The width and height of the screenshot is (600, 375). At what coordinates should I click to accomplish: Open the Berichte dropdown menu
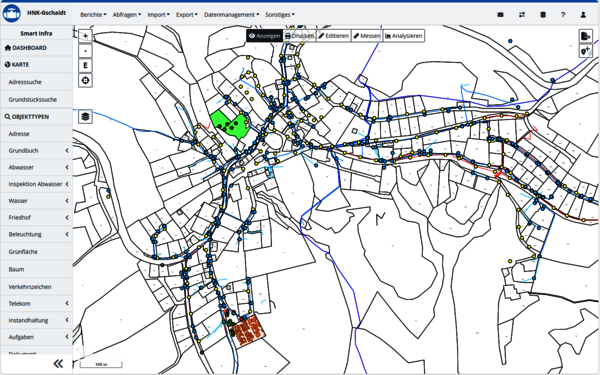click(93, 15)
